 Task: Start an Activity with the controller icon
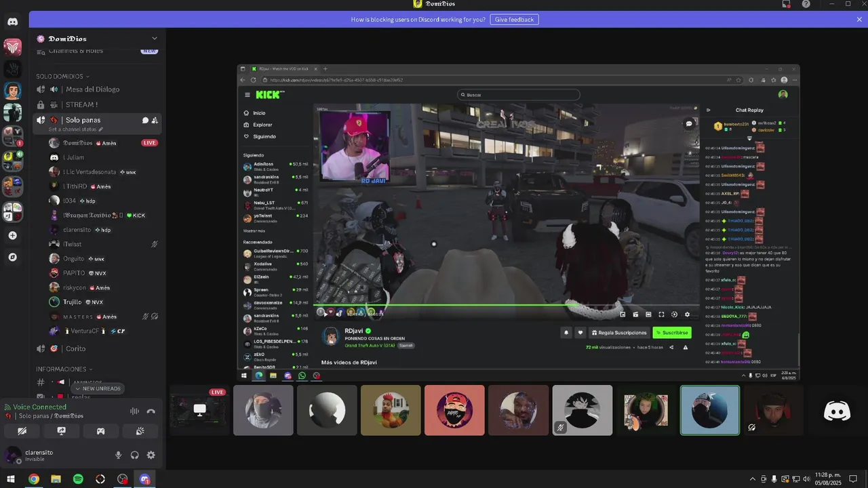[100, 430]
